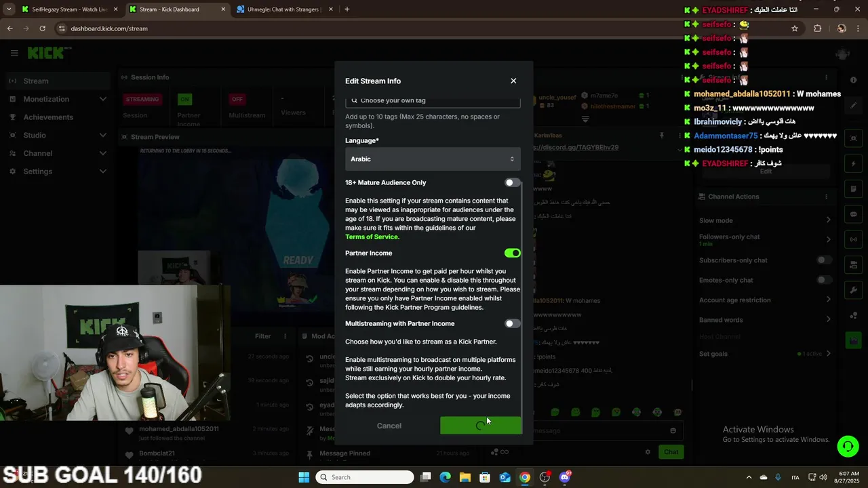Expand the Studio chevron

[103, 135]
